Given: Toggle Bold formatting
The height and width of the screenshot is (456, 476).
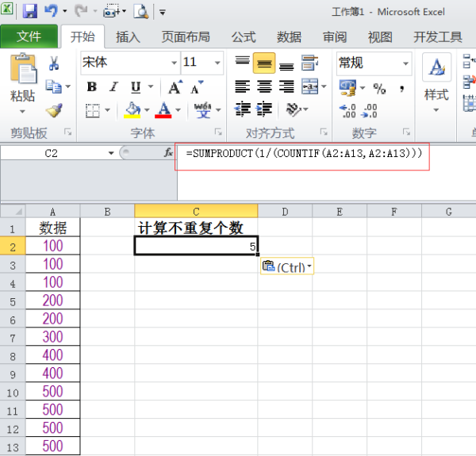Looking at the screenshot, I should [x=92, y=87].
